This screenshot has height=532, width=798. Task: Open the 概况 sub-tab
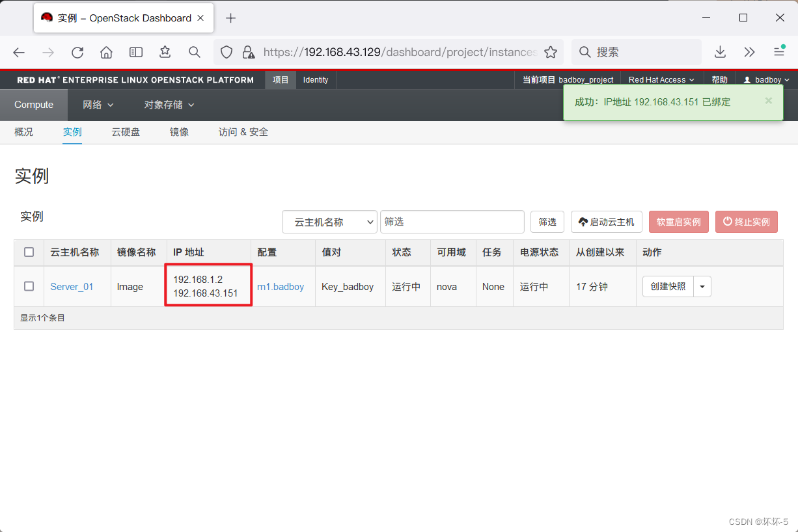[23, 132]
